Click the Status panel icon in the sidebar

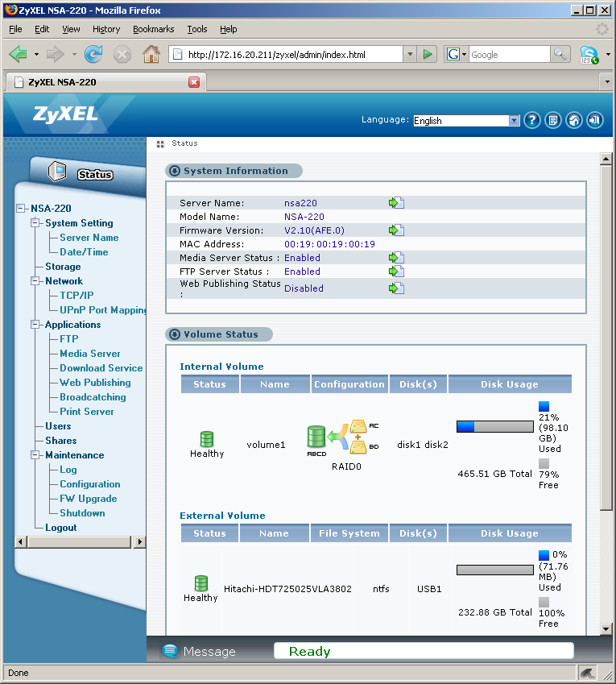pyautogui.click(x=57, y=172)
